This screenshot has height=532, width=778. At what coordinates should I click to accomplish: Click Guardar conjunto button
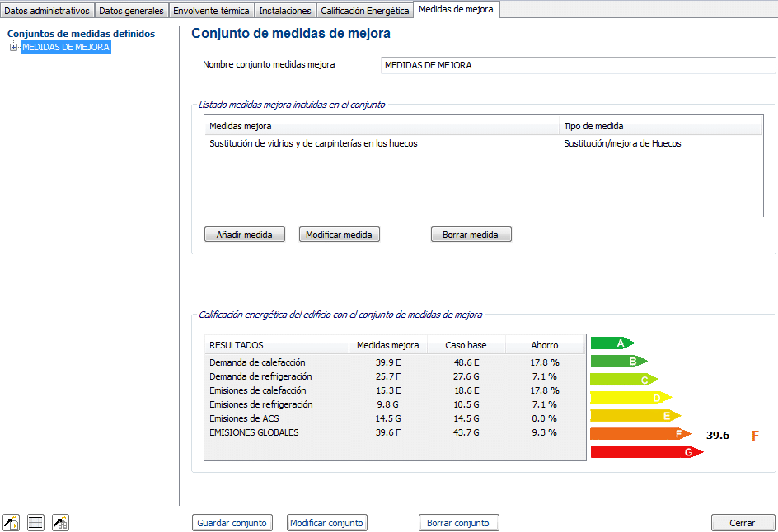pyautogui.click(x=232, y=523)
